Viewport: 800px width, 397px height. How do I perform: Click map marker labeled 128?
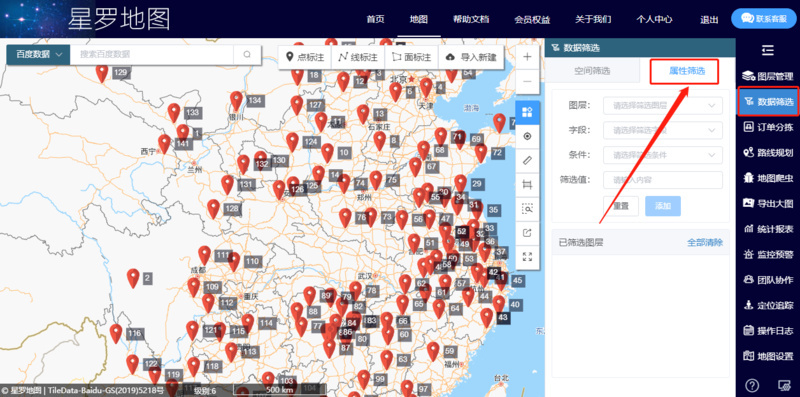[213, 209]
